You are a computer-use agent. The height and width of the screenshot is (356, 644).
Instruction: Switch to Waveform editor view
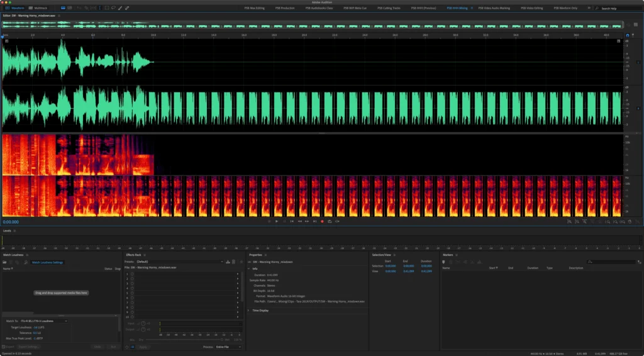pos(14,8)
